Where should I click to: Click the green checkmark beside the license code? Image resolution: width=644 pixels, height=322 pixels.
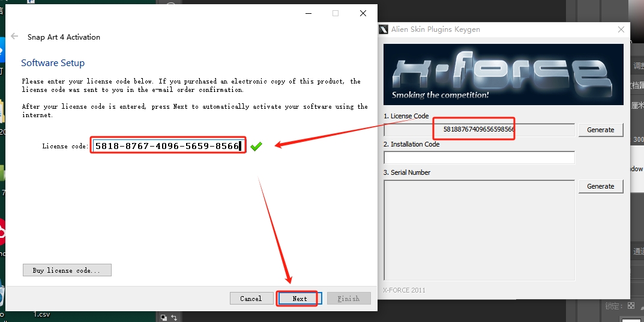(x=256, y=146)
